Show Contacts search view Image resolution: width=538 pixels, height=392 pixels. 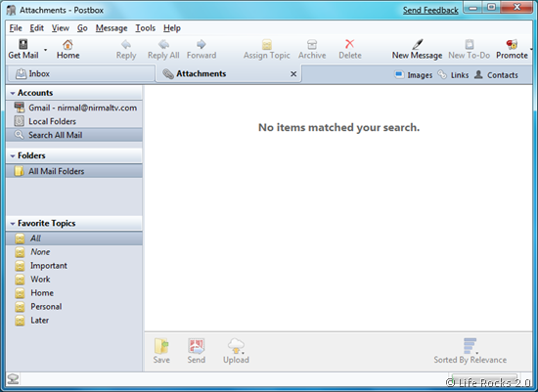click(496, 74)
